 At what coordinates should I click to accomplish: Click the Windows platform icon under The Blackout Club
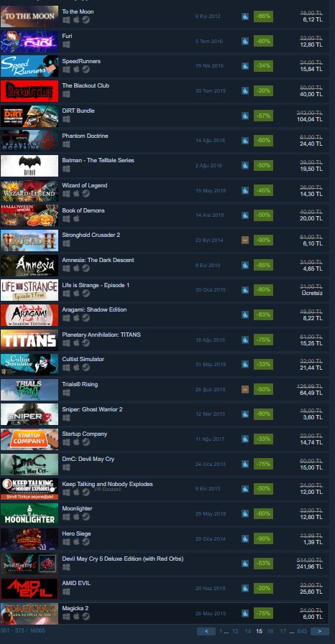point(66,94)
